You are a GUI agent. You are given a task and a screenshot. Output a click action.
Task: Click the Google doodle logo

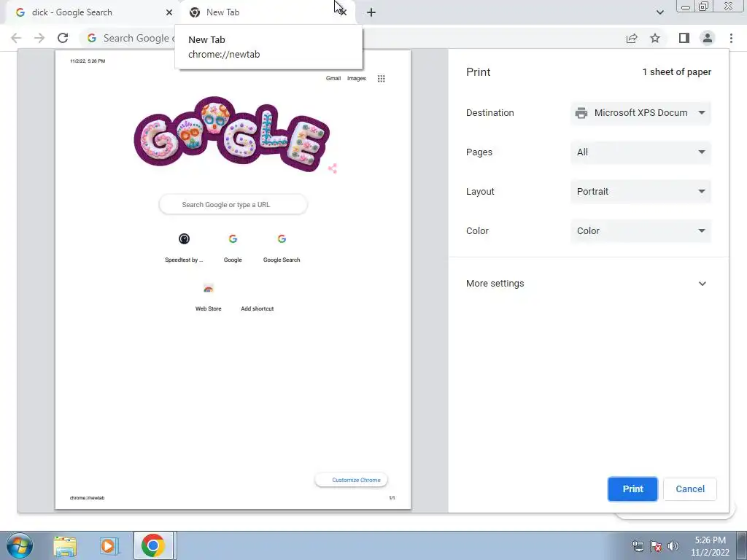231,134
